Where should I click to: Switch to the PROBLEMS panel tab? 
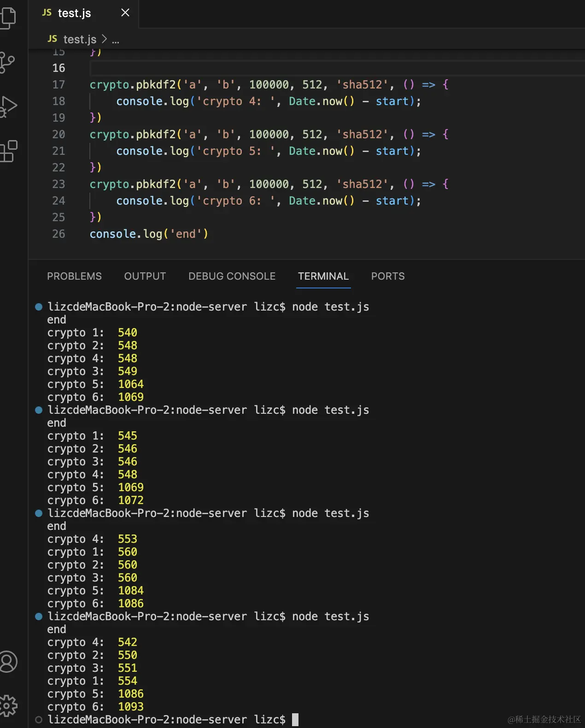click(x=74, y=276)
